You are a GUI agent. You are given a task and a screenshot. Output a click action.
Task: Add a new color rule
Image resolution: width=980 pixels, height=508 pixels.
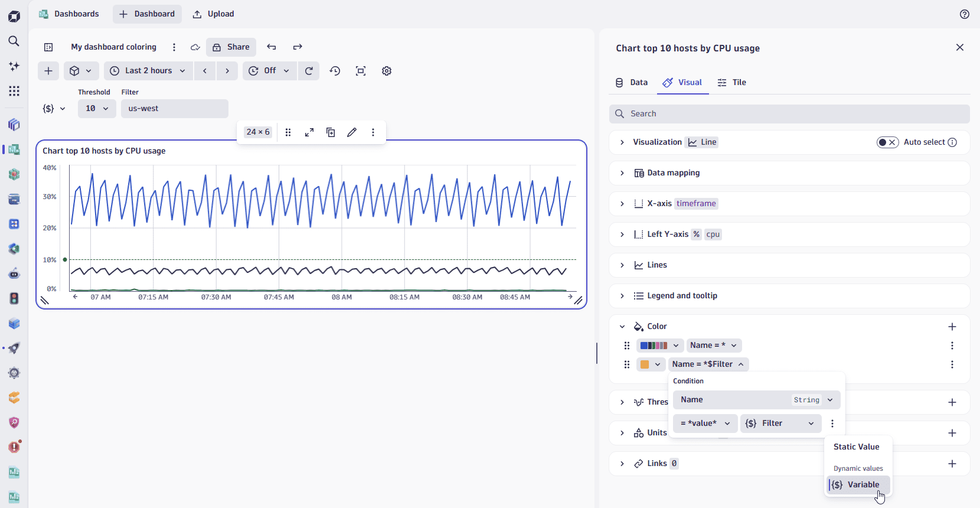pyautogui.click(x=952, y=327)
